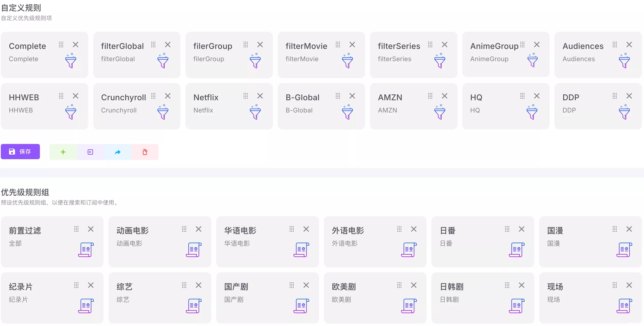
Task: Save the custom rules with 保存
Action: pyautogui.click(x=20, y=152)
